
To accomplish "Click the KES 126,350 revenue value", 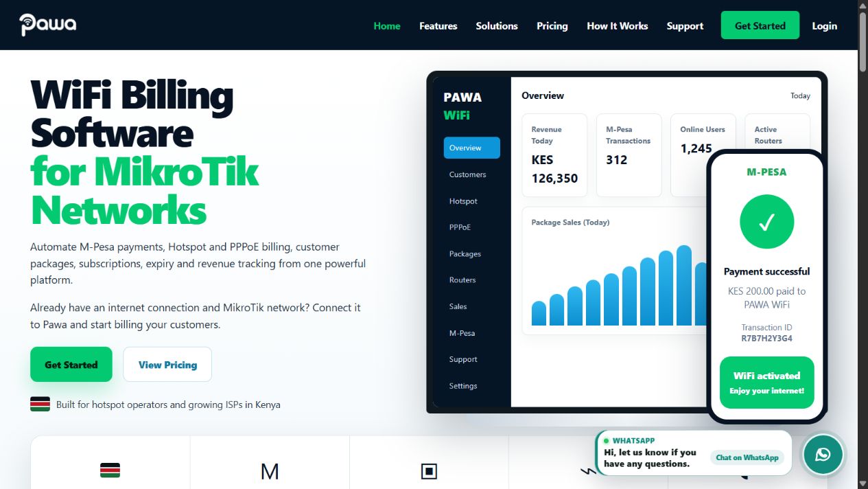I will pos(554,169).
